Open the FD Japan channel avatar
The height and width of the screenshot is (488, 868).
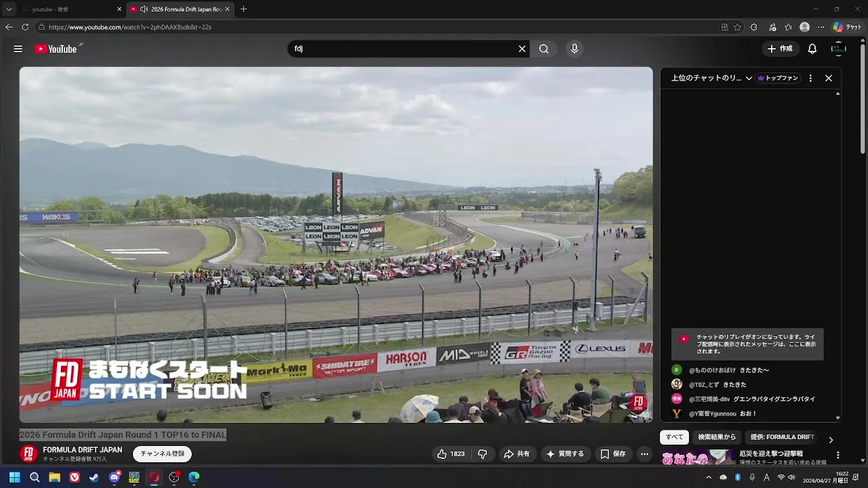tap(28, 454)
